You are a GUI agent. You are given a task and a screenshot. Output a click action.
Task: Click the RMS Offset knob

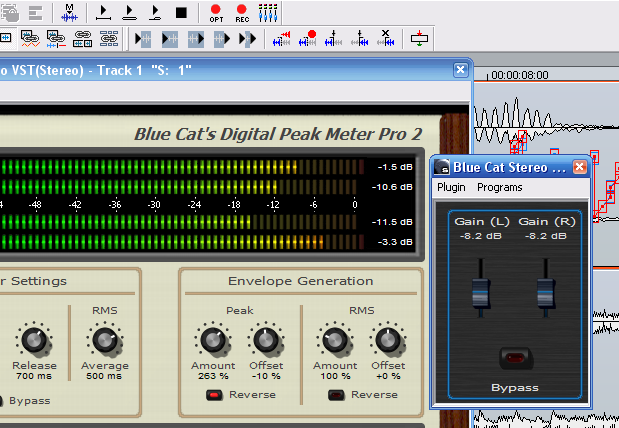coord(388,340)
